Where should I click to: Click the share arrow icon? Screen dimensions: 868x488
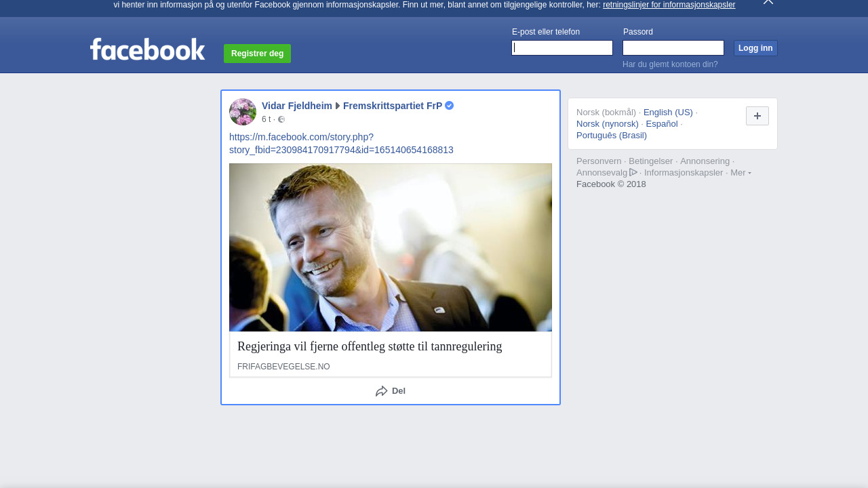point(382,391)
